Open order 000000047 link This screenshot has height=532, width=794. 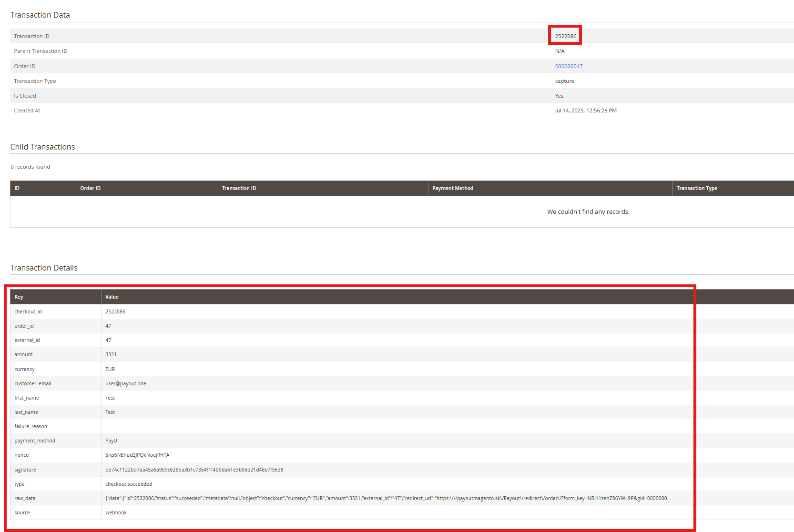(569, 66)
